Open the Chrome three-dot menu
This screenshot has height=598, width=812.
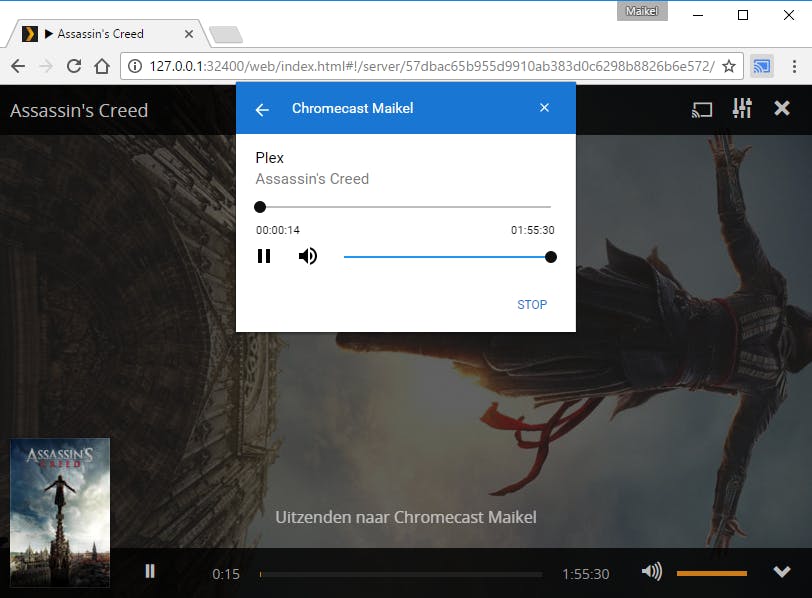(x=794, y=66)
